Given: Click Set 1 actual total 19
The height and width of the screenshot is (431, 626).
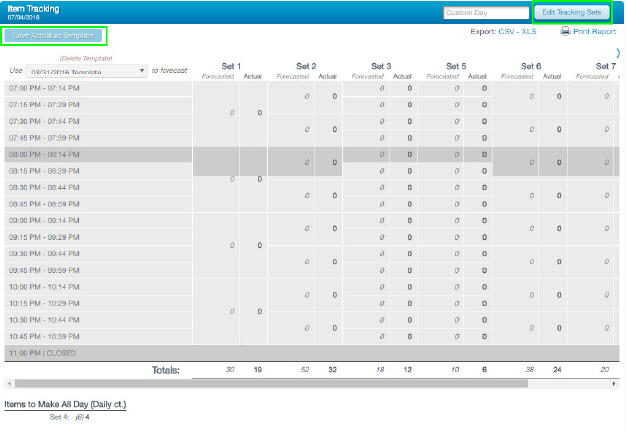Looking at the screenshot, I should [258, 370].
